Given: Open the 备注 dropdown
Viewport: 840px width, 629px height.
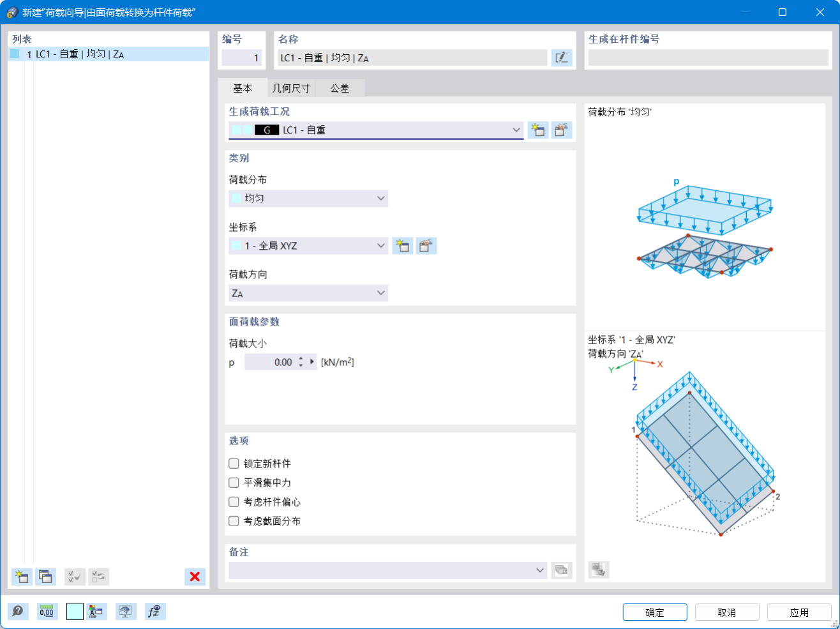Looking at the screenshot, I should click(x=388, y=570).
